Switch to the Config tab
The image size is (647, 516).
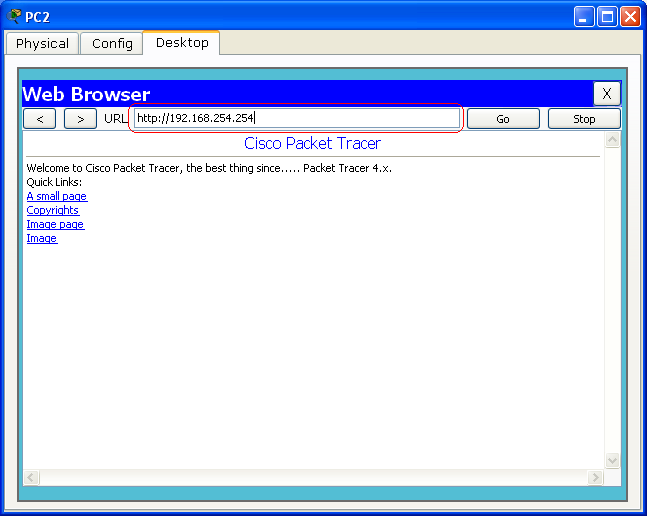click(x=112, y=43)
